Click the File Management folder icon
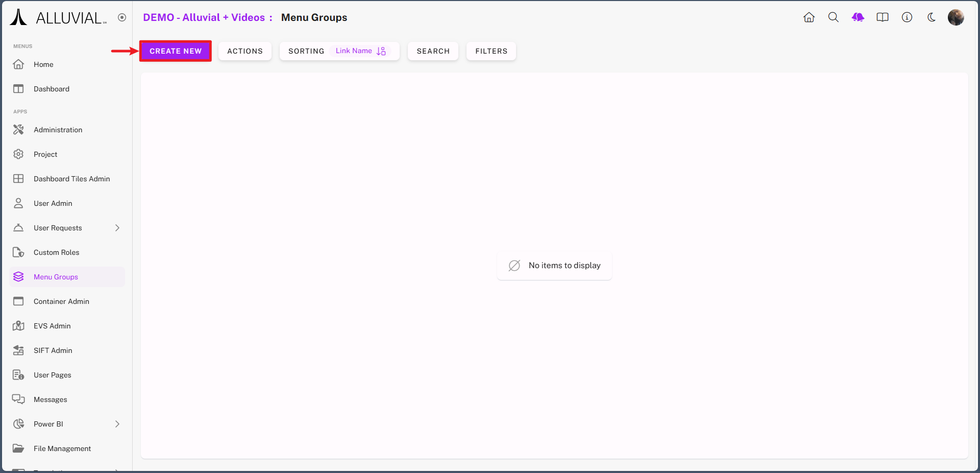The height and width of the screenshot is (473, 980). coord(18,448)
